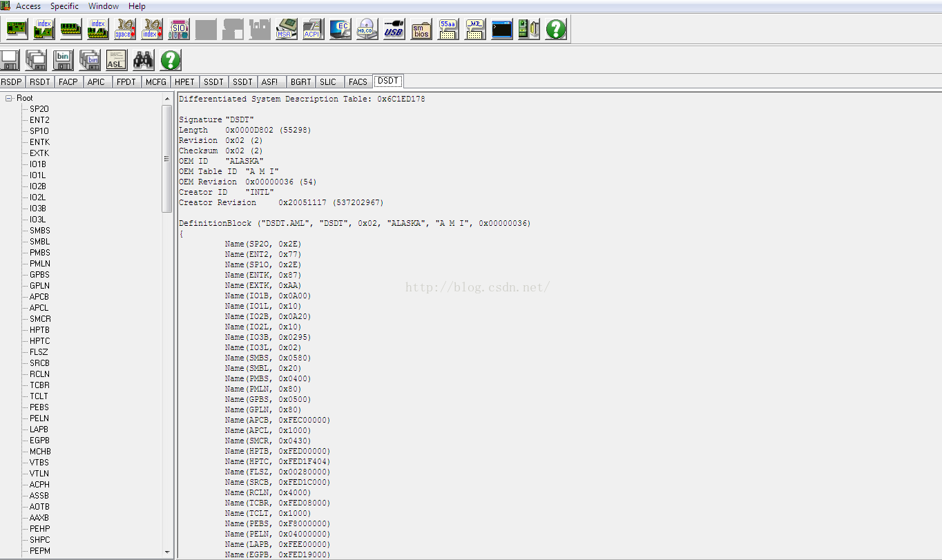Screen dimensions: 942x560
Task: Click tree scrollbar up arrow
Action: tap(166, 99)
